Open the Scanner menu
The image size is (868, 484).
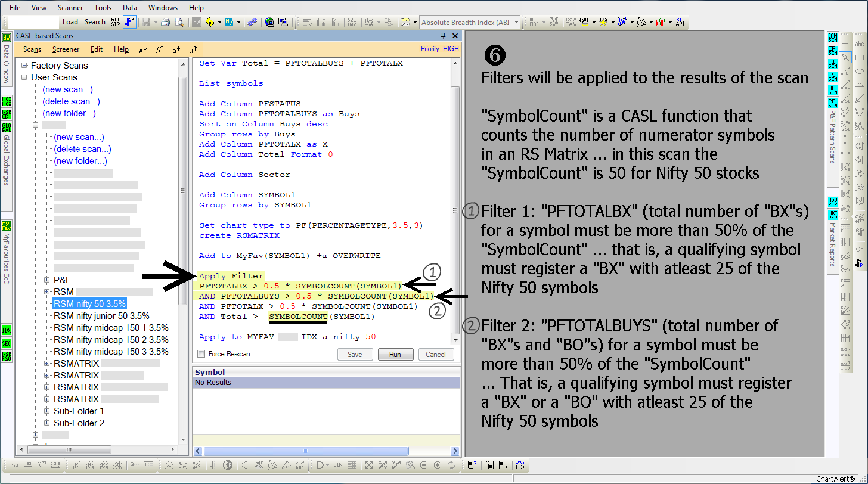(70, 8)
